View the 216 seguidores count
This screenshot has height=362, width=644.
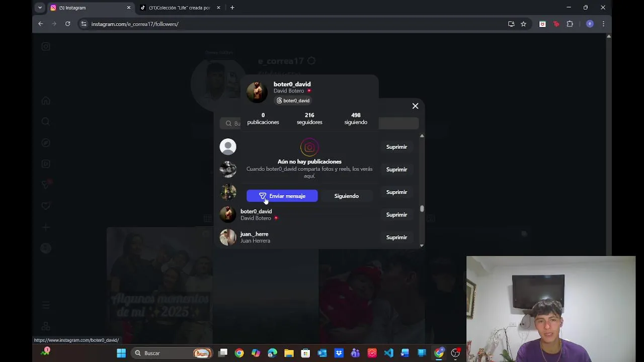click(x=309, y=119)
